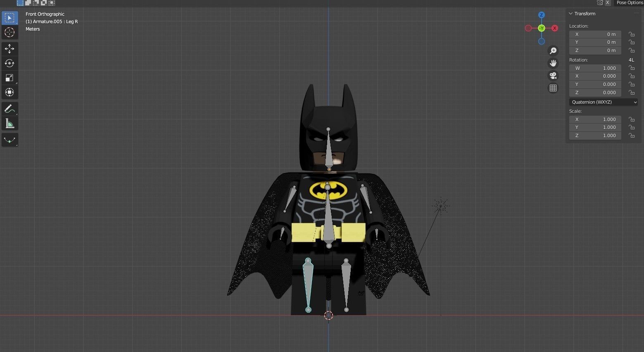Click the Scale X value field
This screenshot has width=644, height=352.
point(595,119)
